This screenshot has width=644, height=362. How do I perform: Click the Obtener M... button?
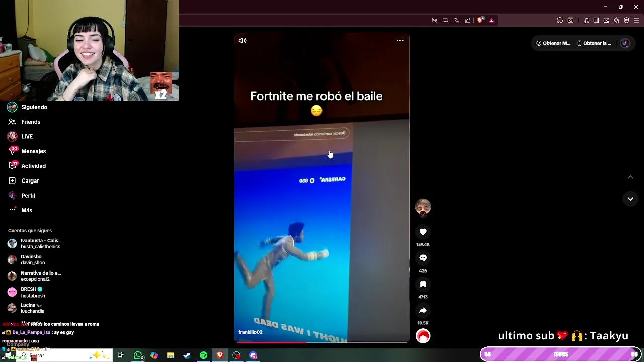[553, 43]
